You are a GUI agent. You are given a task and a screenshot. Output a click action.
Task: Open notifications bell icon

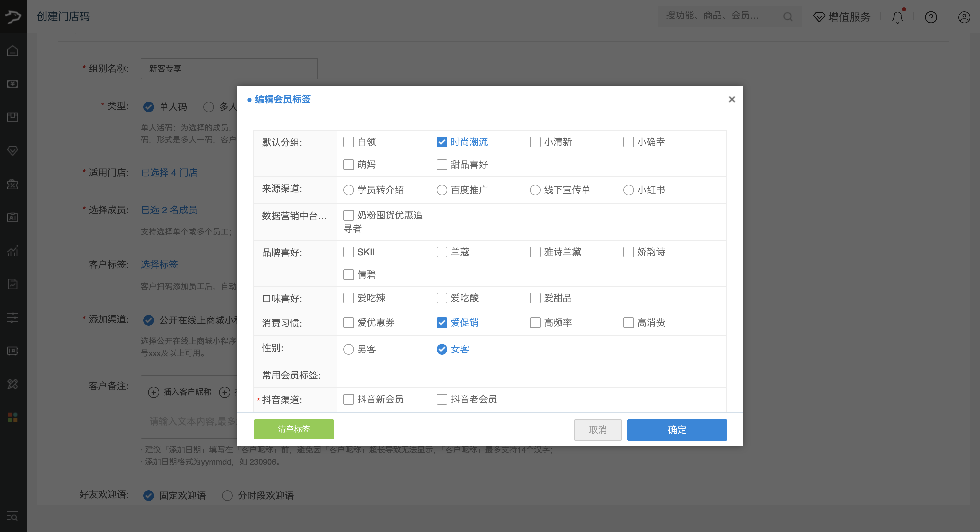click(x=897, y=17)
